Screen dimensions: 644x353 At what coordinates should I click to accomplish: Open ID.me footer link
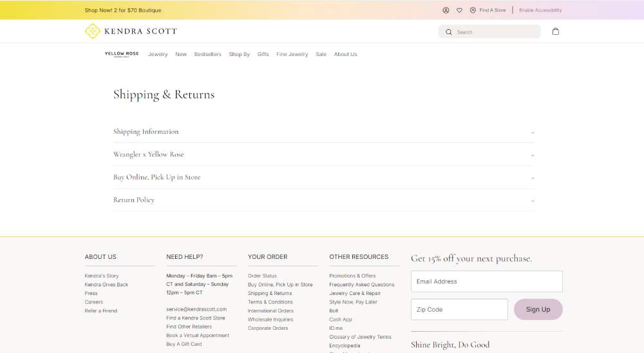click(x=336, y=328)
